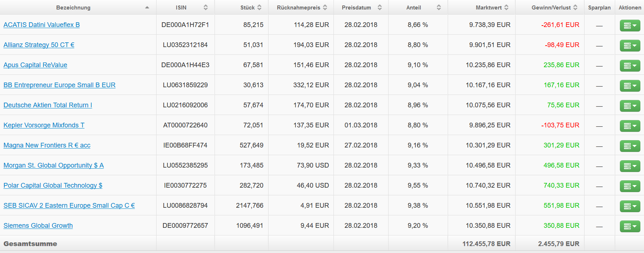The image size is (644, 253).
Task: Open BB Entrepreneur Europe Small B EUR
Action: pyautogui.click(x=59, y=85)
